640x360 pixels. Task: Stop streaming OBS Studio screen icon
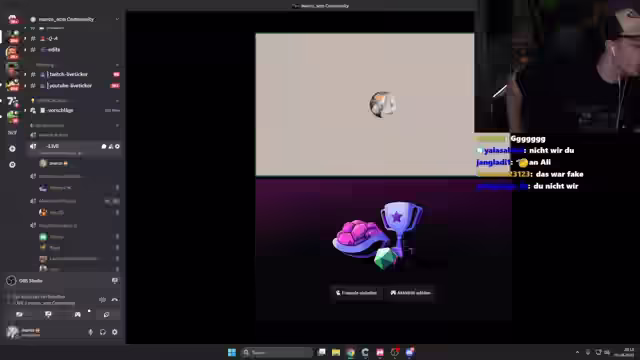[x=115, y=281]
